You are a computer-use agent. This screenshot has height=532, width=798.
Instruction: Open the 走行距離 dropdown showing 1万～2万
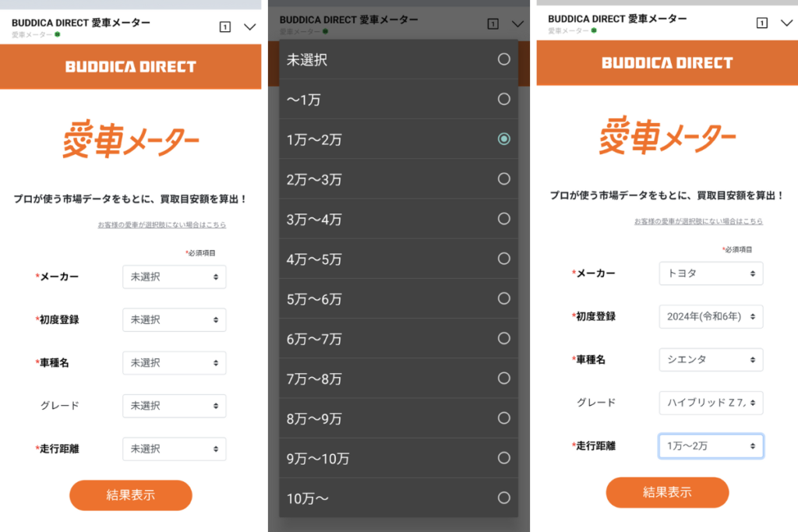[711, 446]
